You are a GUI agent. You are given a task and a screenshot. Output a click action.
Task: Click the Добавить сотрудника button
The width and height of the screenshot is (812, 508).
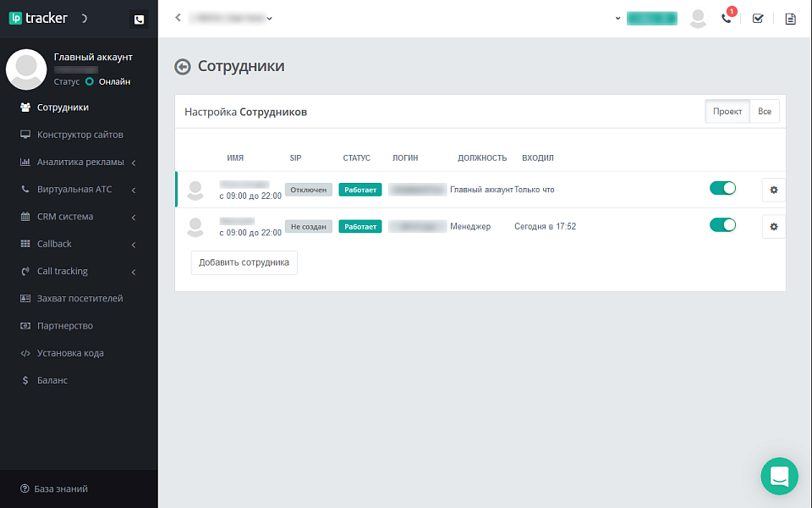(x=244, y=262)
